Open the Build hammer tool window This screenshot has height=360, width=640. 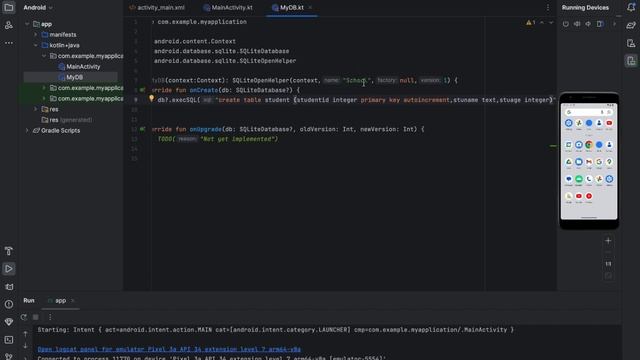[9, 251]
